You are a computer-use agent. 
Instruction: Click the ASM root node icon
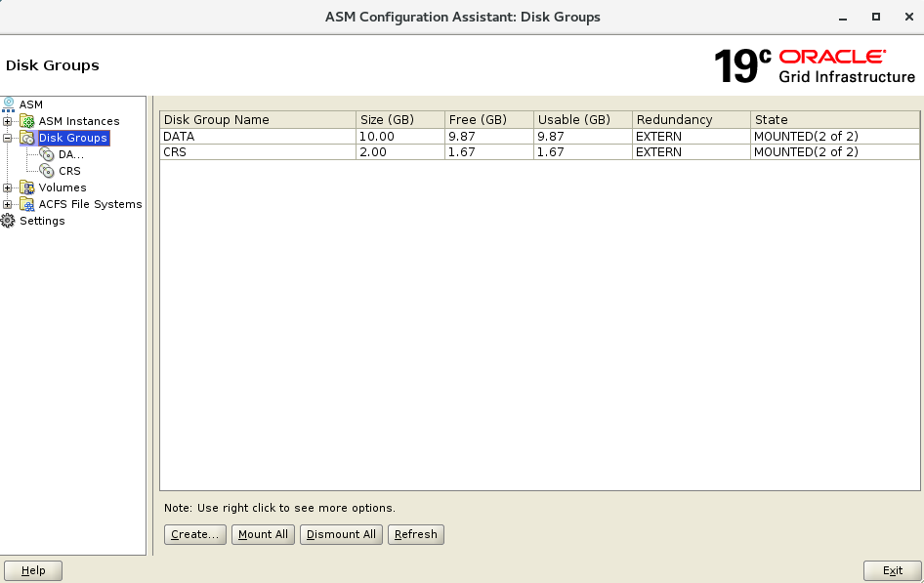click(9, 104)
